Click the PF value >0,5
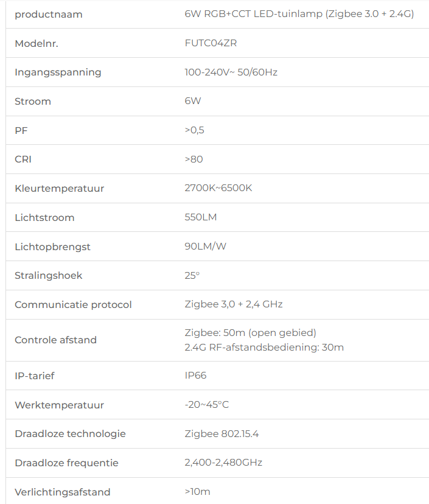This screenshot has height=504, width=429. click(x=194, y=130)
